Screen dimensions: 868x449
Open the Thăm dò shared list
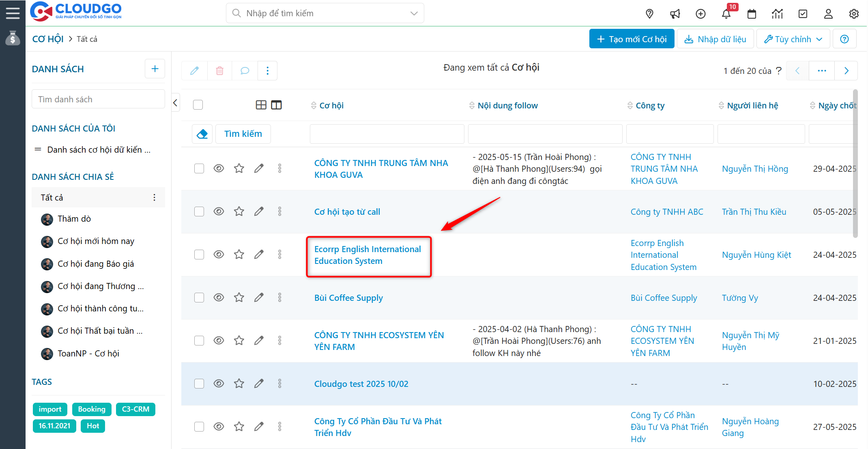pos(74,219)
